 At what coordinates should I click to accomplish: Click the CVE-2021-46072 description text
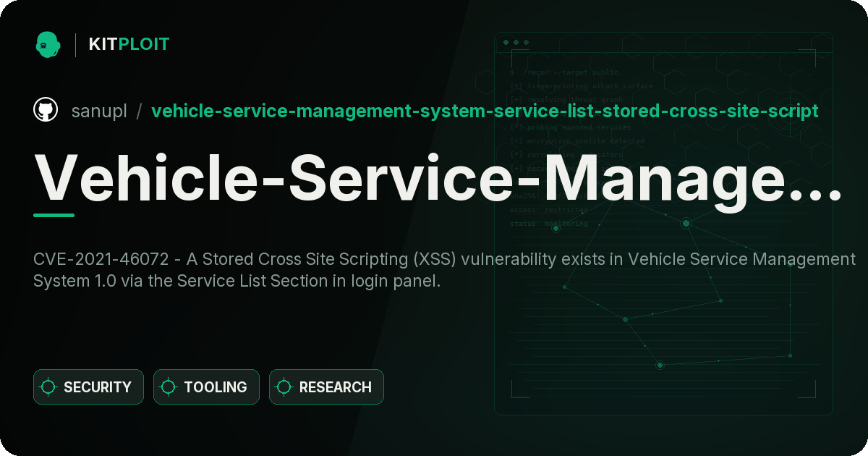[x=444, y=270]
